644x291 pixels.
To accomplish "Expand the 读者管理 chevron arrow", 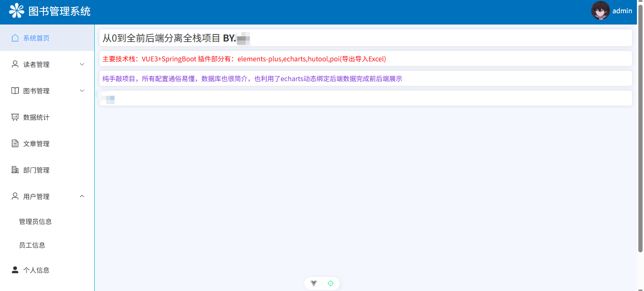I will tap(82, 64).
